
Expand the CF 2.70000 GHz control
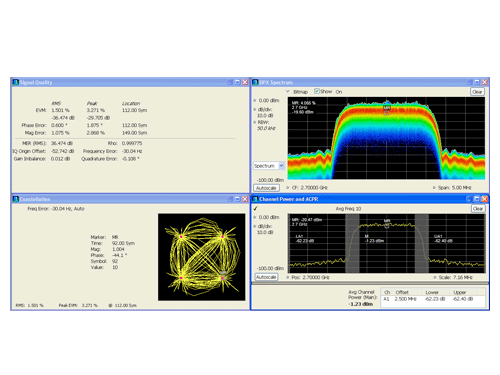tap(288, 188)
